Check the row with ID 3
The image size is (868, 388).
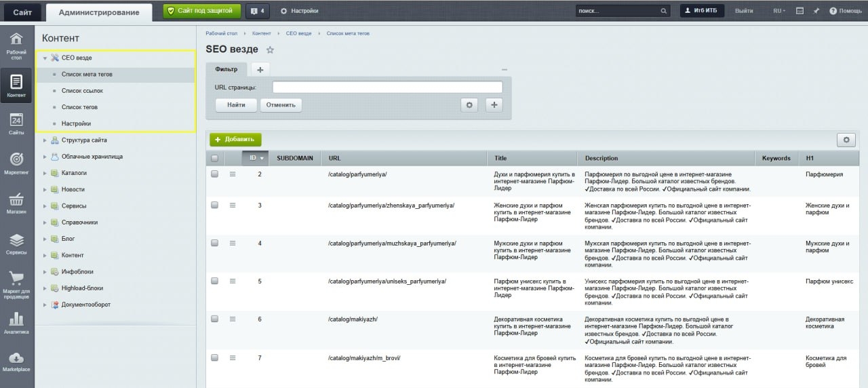(x=215, y=206)
